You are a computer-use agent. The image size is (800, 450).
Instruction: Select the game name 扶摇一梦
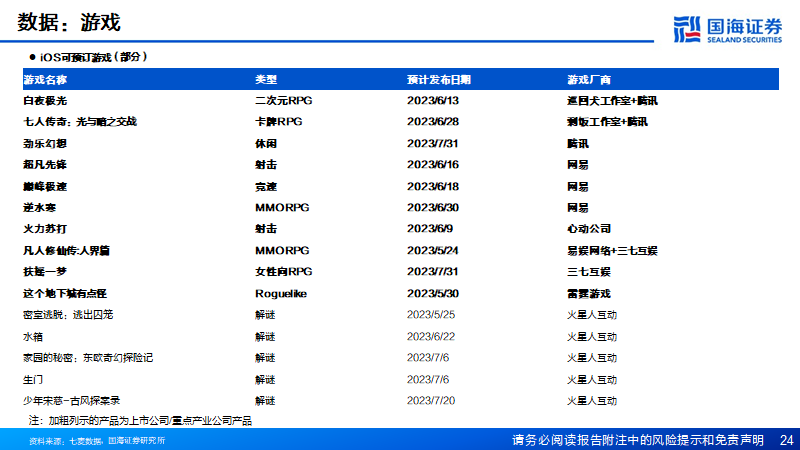(45, 271)
